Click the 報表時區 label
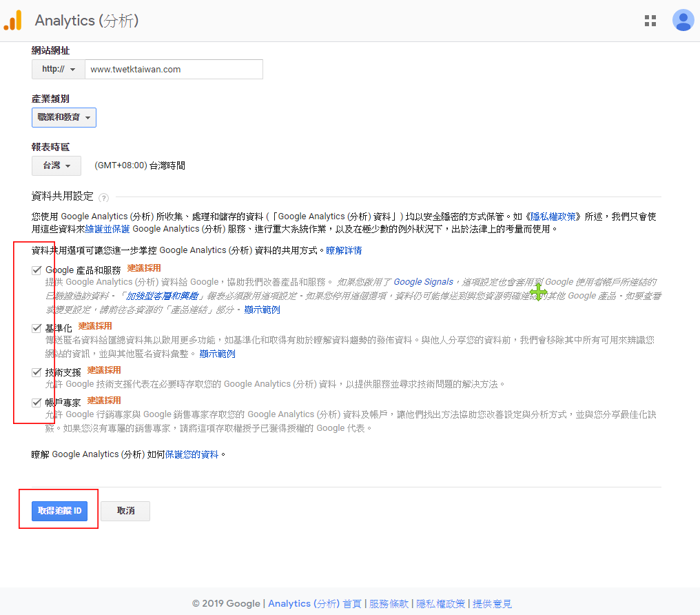The image size is (700, 615). [x=50, y=147]
